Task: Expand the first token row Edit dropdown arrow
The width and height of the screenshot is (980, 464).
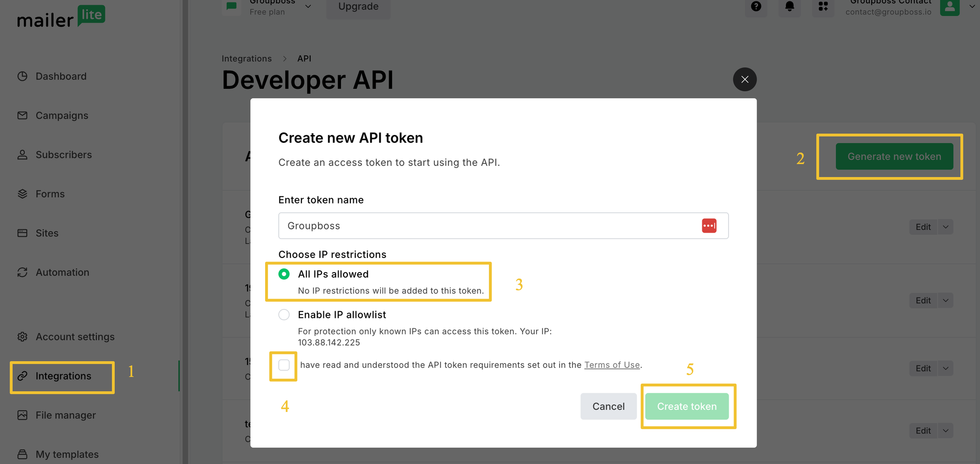Action: (946, 227)
